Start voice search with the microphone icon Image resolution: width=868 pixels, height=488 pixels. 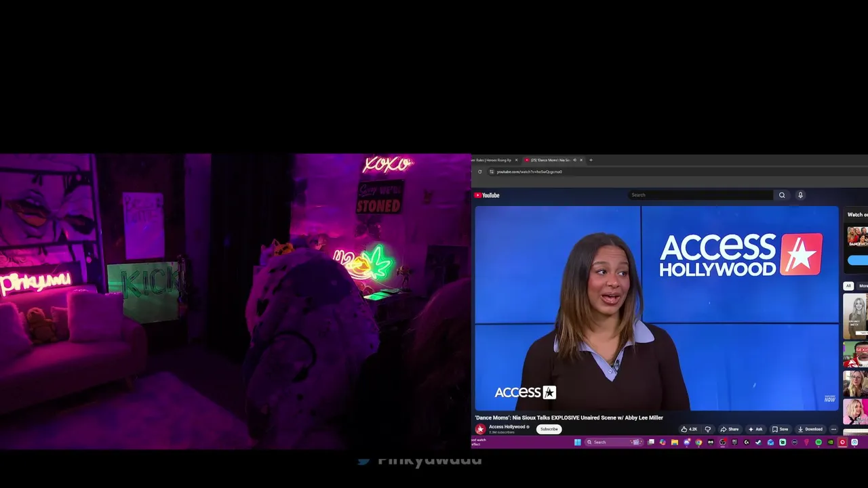click(800, 195)
